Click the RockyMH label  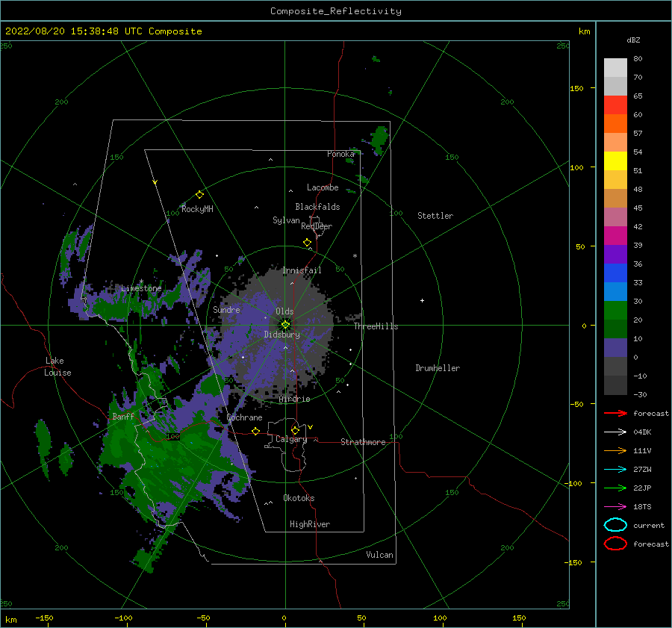197,209
